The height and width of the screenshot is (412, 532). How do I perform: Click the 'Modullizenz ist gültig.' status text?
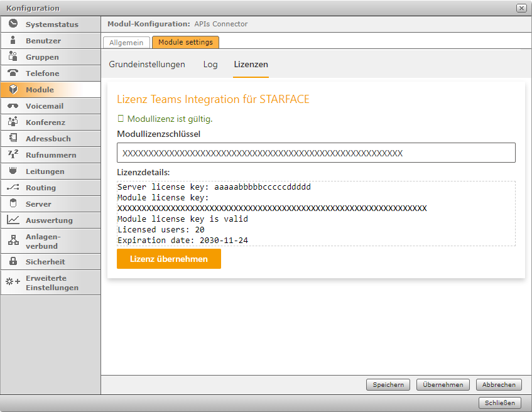coord(170,119)
